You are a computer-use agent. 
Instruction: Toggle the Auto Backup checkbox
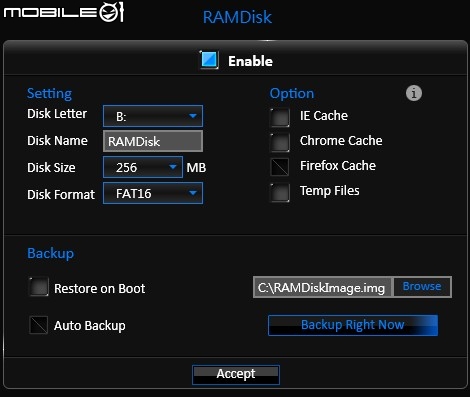pos(39,325)
